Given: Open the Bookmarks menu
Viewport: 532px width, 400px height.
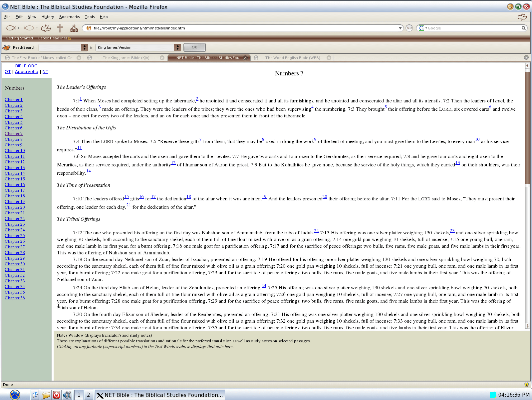Looking at the screenshot, I should 69,17.
